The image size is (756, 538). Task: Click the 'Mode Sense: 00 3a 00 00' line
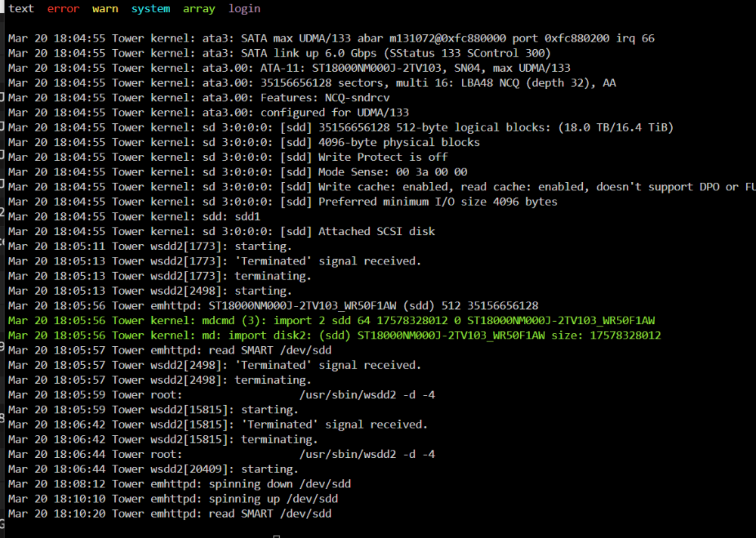237,172
